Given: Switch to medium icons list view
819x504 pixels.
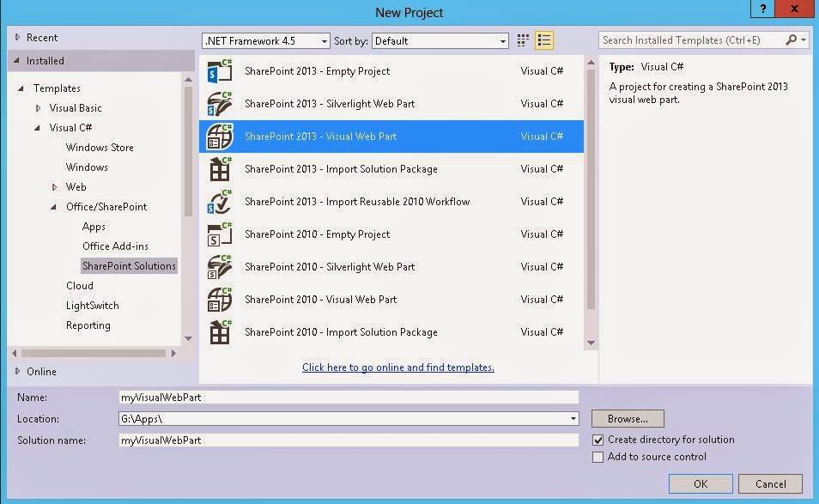Looking at the screenshot, I should pos(543,40).
